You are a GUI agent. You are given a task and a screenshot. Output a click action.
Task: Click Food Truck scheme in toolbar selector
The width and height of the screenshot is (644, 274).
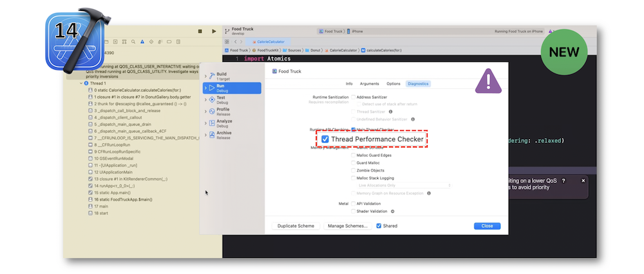(x=330, y=31)
